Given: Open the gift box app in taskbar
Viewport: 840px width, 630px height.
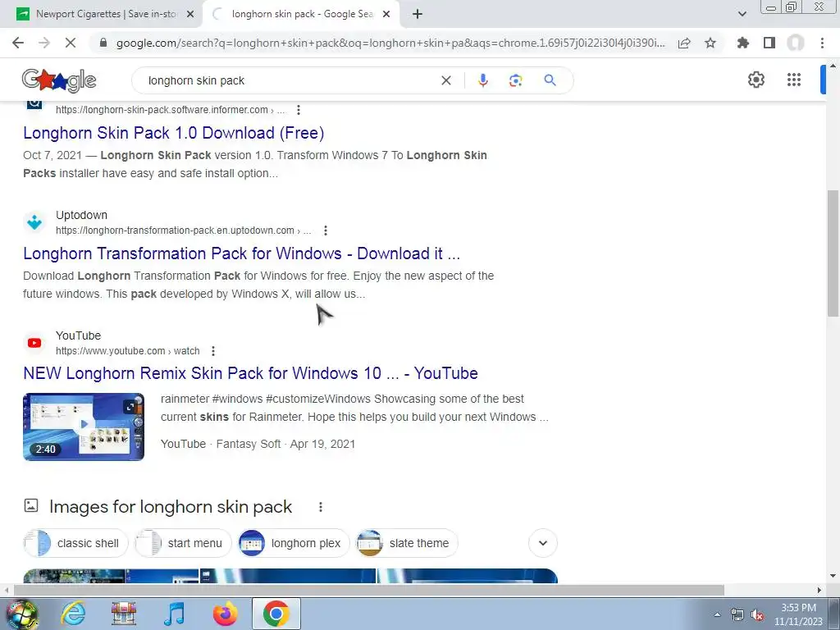Looking at the screenshot, I should click(123, 614).
